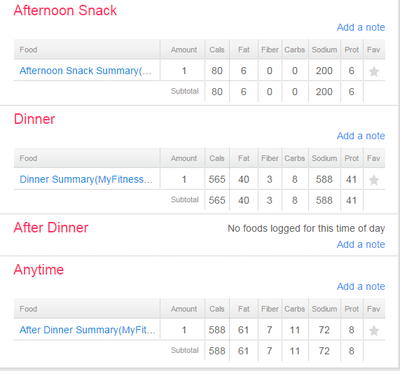Screen dimensions: 400x371
Task: Open the Dinner Summary(MyFitness... link
Action: click(86, 179)
